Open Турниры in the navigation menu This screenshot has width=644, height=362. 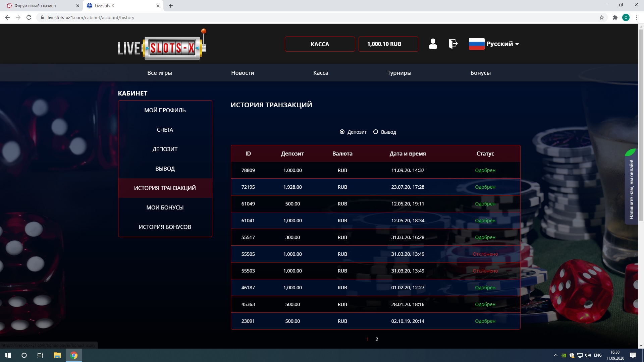pos(399,73)
